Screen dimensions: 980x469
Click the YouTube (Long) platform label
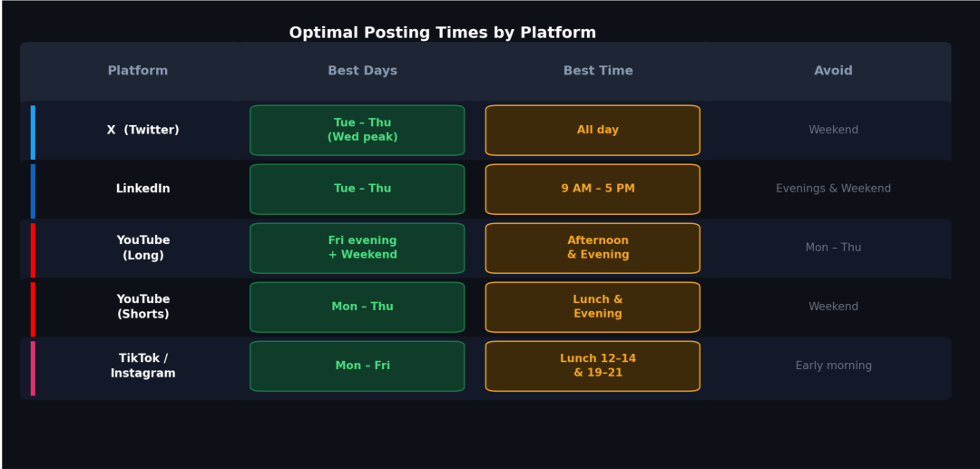pos(142,248)
